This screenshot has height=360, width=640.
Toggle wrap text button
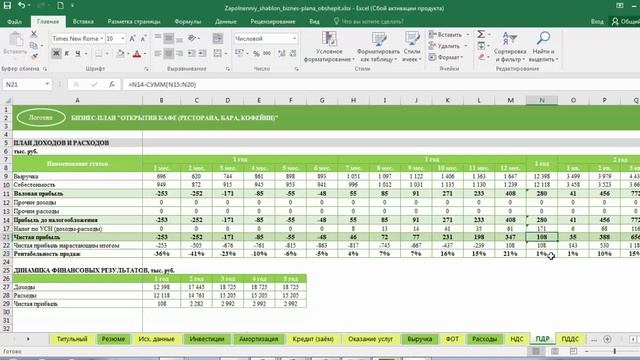coord(218,39)
